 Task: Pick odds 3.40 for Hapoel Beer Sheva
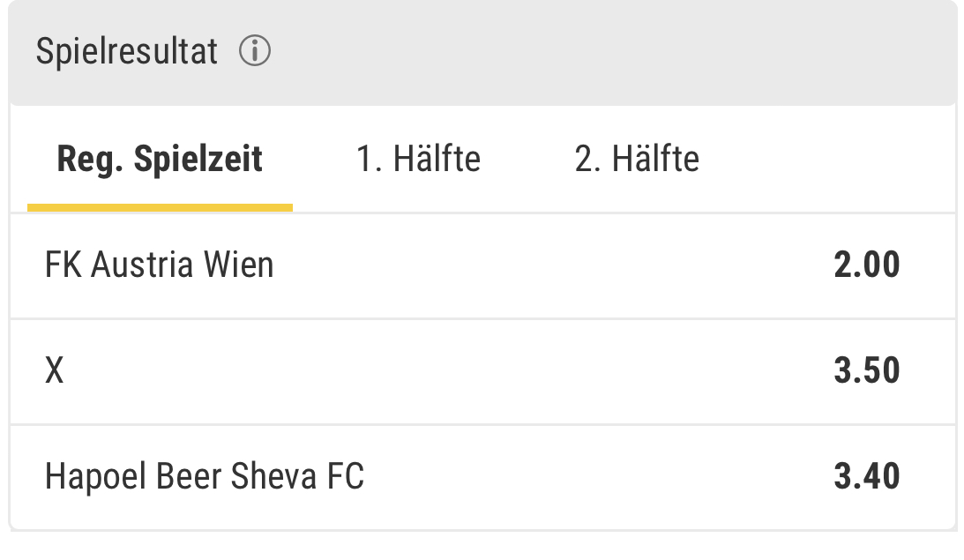pos(867,476)
